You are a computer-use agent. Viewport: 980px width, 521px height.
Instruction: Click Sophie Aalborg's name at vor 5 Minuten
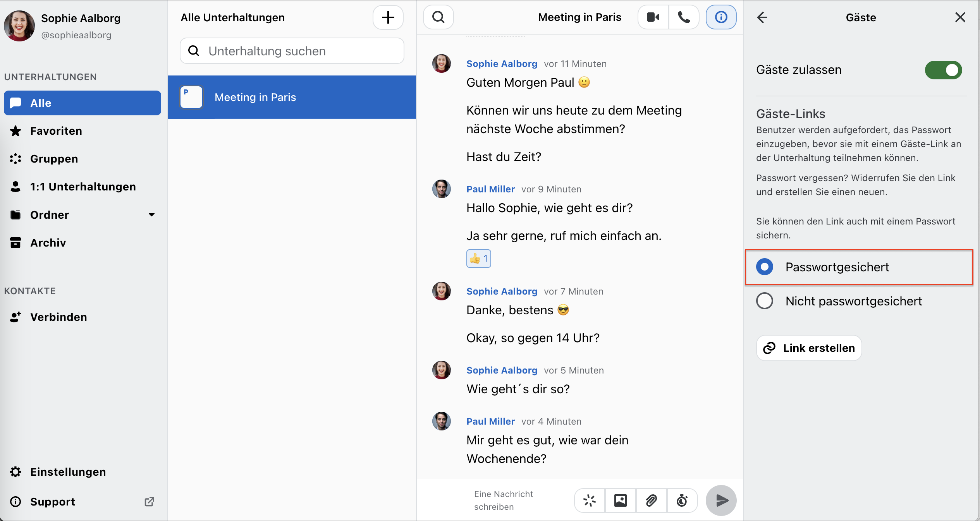502,370
